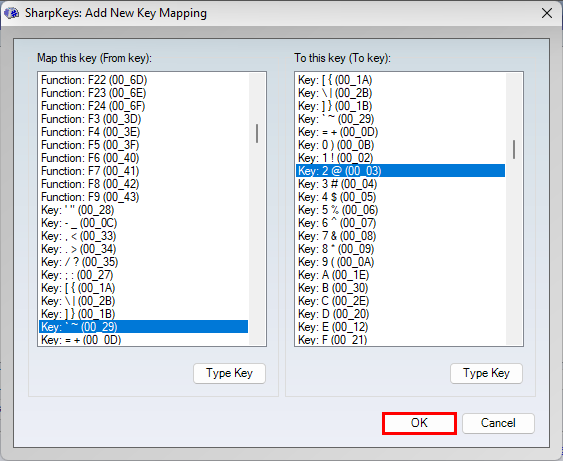Choose highlighted Key: 2 @ (00_03) in To list
Screen dimensions: 563x461
[x=401, y=171]
